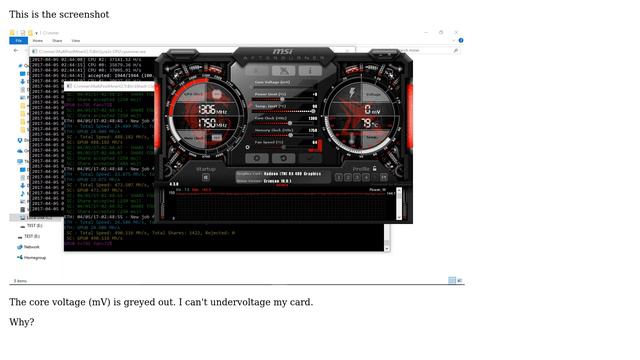Go back with Explorer back arrow
This screenshot has width=640, height=360.
[16, 51]
